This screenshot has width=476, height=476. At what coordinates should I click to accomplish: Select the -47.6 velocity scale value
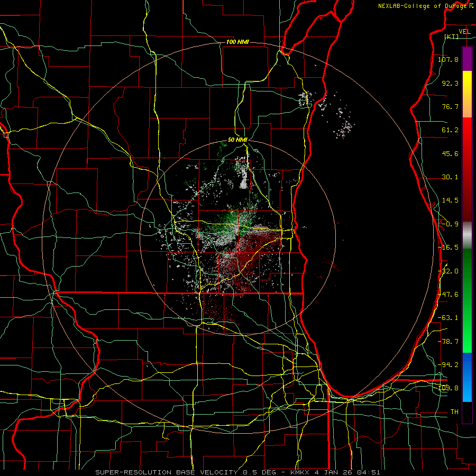(448, 295)
